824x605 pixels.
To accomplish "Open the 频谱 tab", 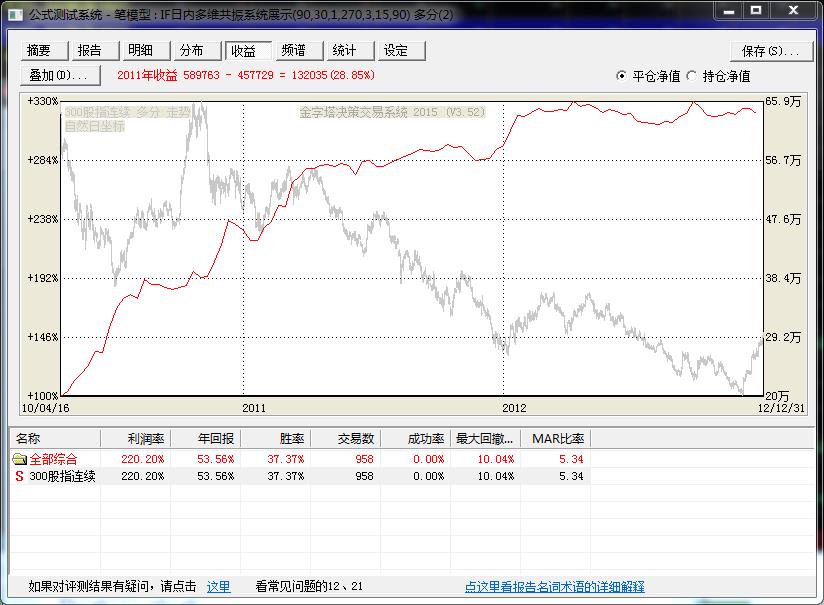I will [x=299, y=50].
